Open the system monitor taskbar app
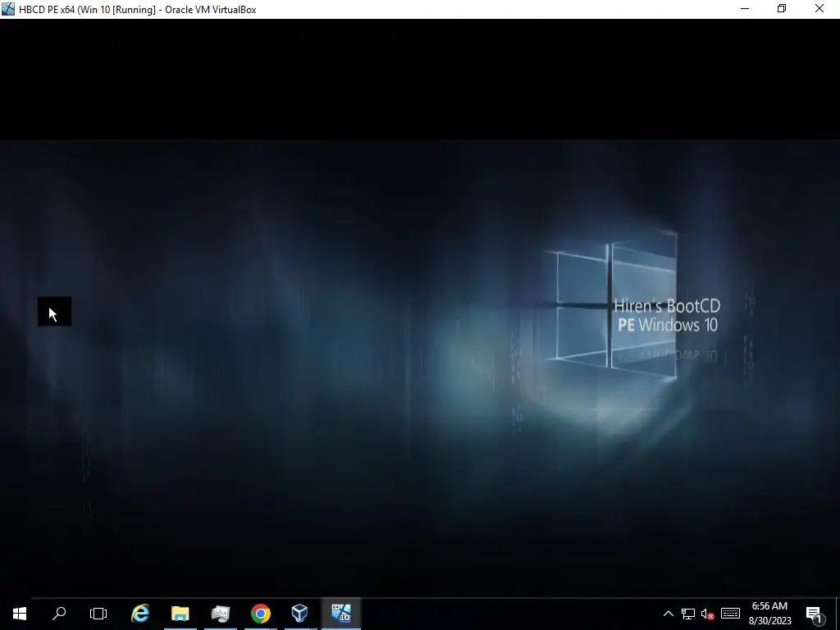 pos(220,614)
